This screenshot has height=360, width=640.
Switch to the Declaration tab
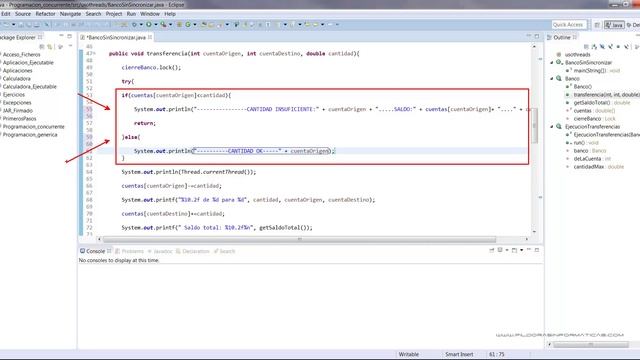[x=193, y=251]
